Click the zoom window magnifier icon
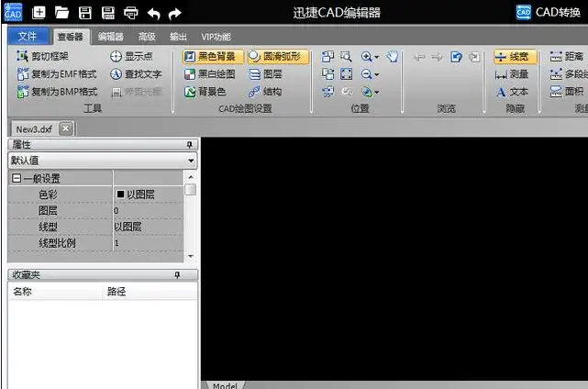The image size is (588, 389). click(346, 57)
